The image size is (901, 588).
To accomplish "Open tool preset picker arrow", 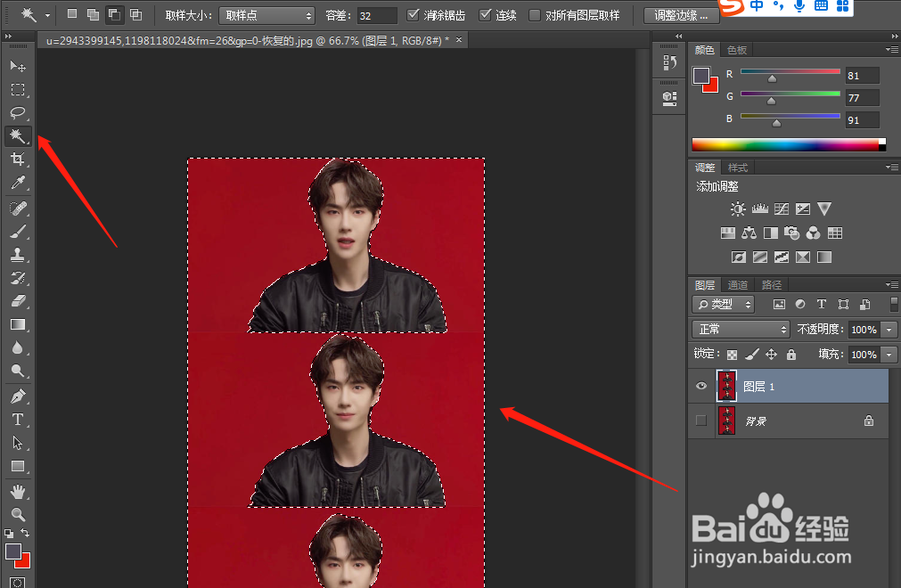I will [x=47, y=15].
